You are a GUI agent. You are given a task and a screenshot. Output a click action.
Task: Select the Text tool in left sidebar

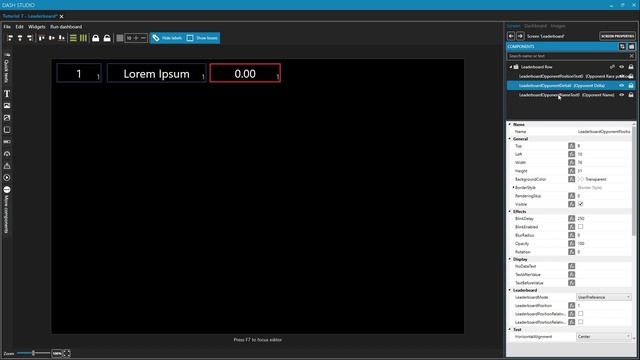point(7,94)
